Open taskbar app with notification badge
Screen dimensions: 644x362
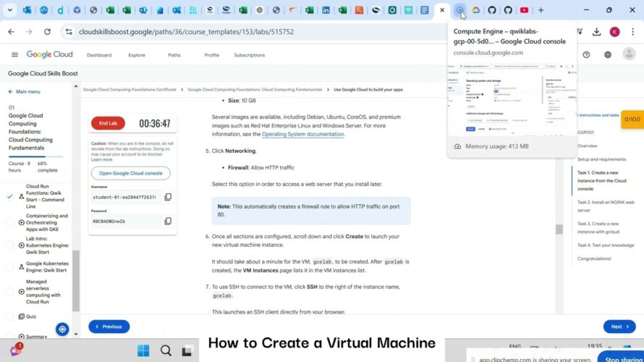tap(16, 350)
